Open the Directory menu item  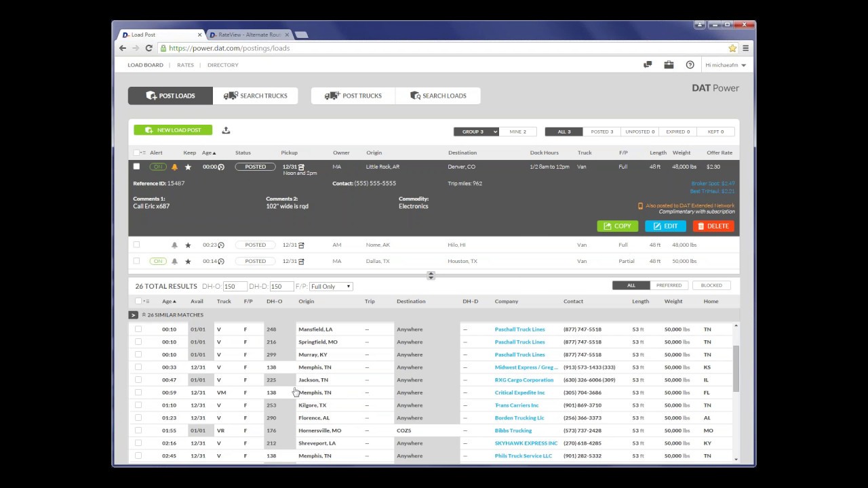click(x=223, y=65)
